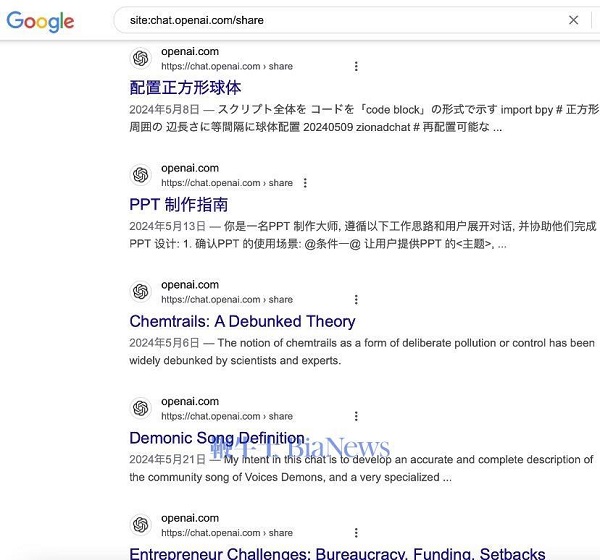600x560 pixels.
Task: Open the result titled 配置正方形球体
Action: click(185, 88)
